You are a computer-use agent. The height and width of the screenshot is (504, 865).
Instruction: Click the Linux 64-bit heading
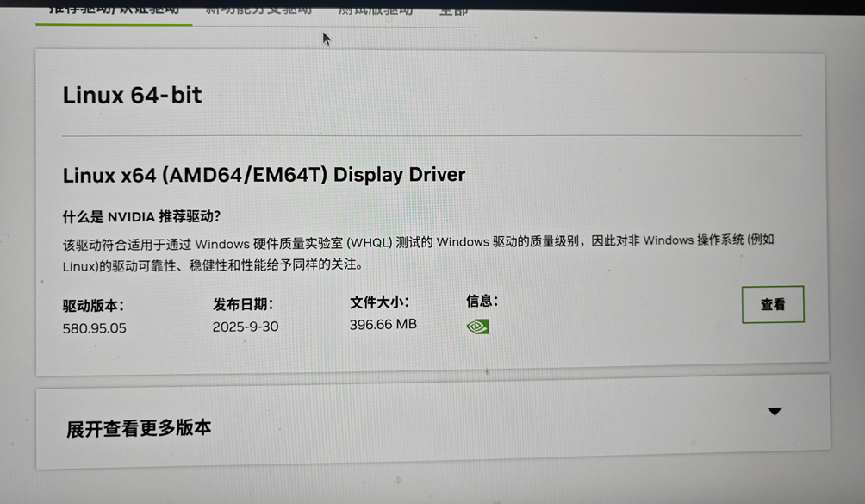(133, 95)
